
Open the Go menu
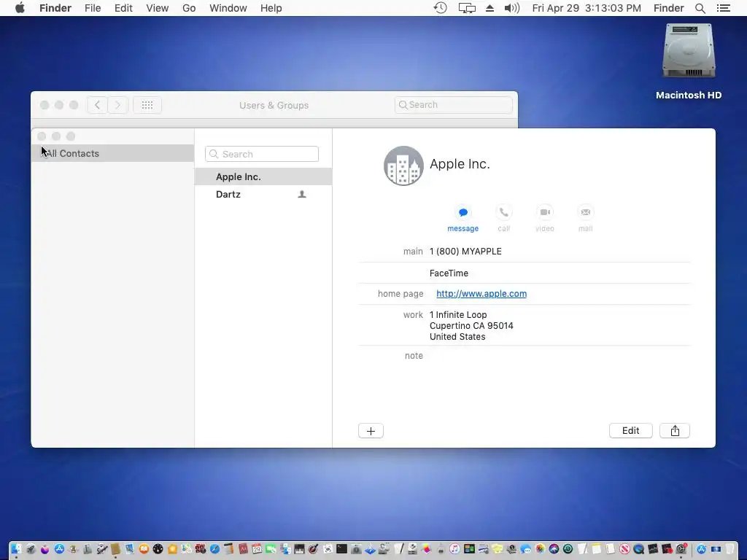189,8
